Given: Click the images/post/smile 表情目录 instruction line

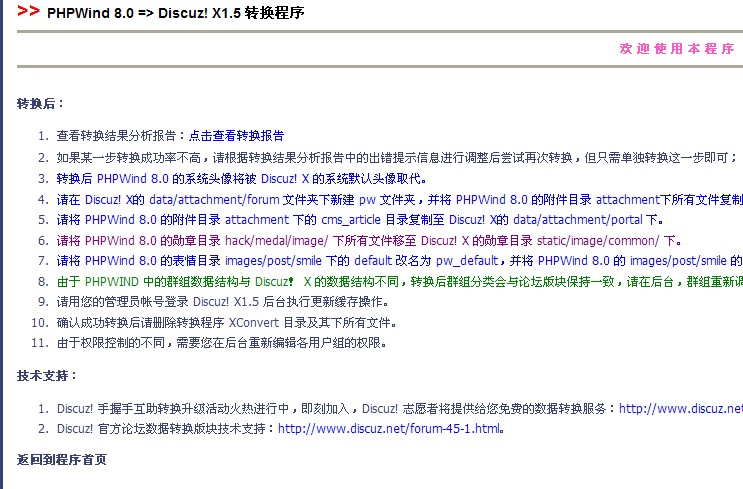Looking at the screenshot, I should coord(399,261).
